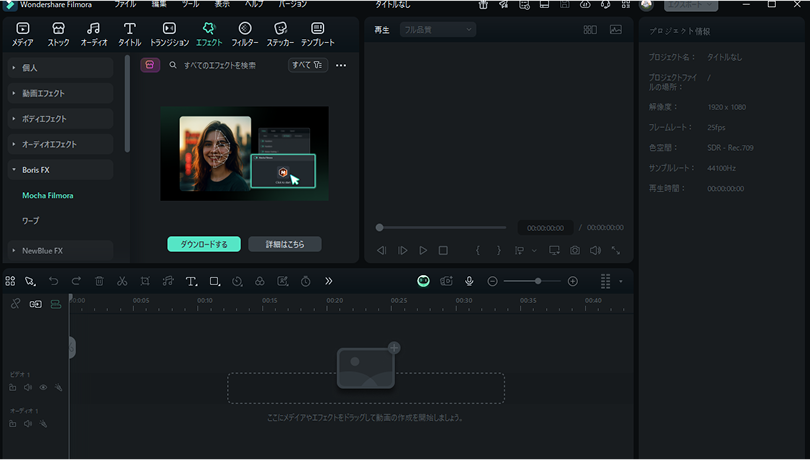Select Mocha Filmora under Boris FX

pos(48,195)
